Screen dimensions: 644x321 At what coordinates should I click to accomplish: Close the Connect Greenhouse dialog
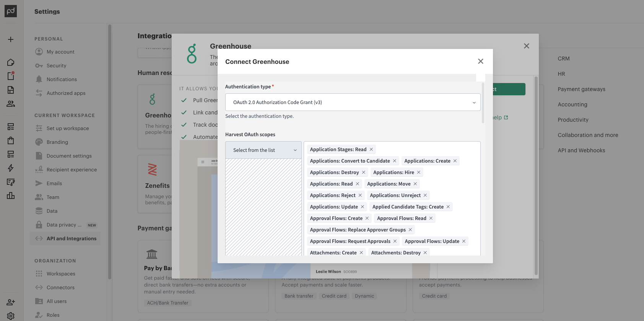[481, 61]
